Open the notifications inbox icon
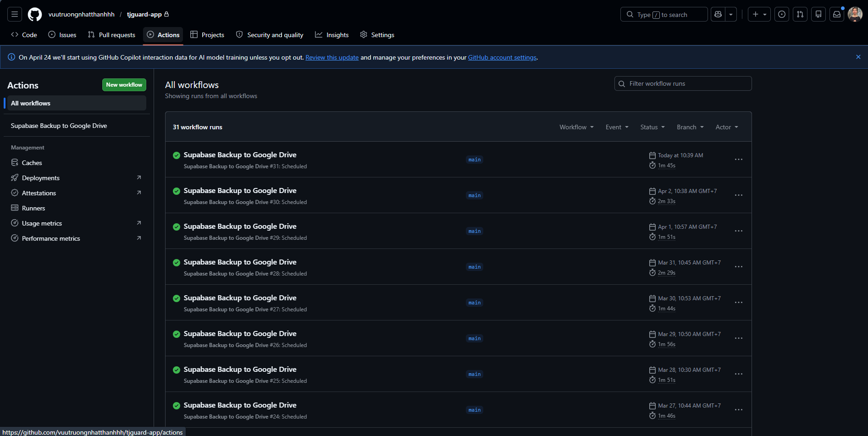The height and width of the screenshot is (436, 868). [837, 15]
